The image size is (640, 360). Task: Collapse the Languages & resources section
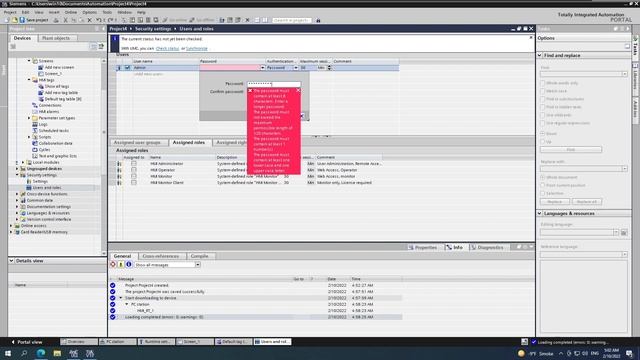(540, 213)
